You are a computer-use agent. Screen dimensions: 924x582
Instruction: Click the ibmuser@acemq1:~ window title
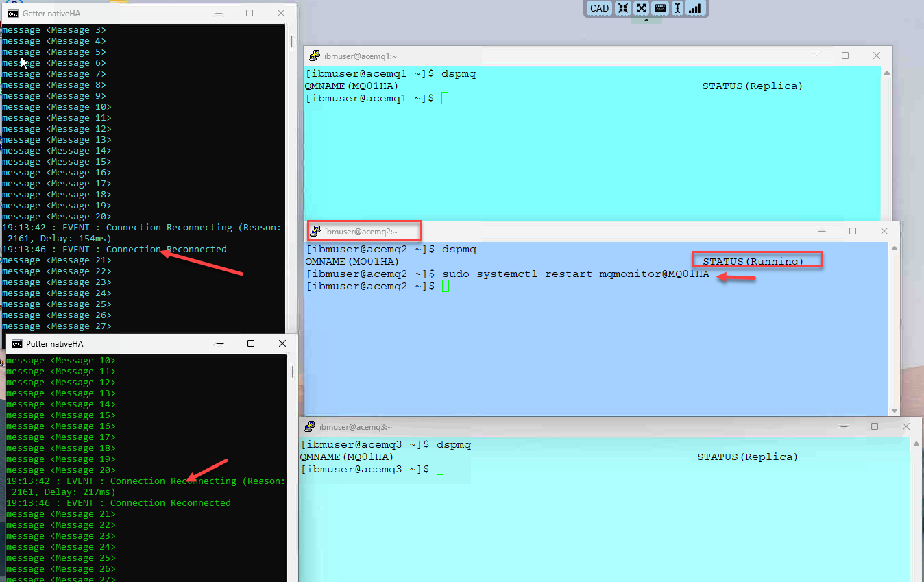coord(361,56)
